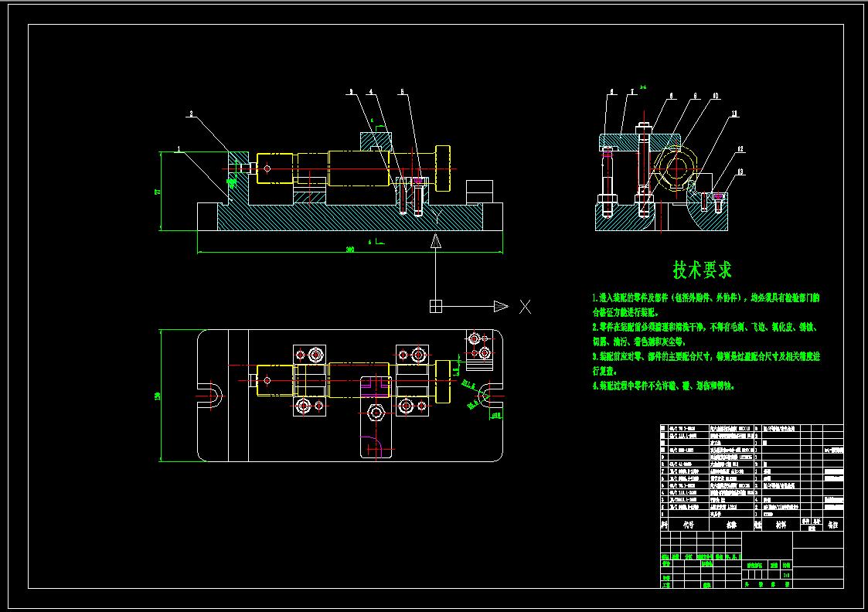Click the 材料 header cell in parts list
The height and width of the screenshot is (612, 868).
(781, 525)
